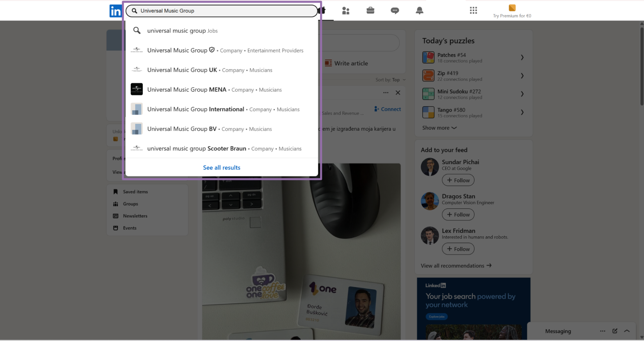Open Dragos Stan profile photo

[x=430, y=201]
